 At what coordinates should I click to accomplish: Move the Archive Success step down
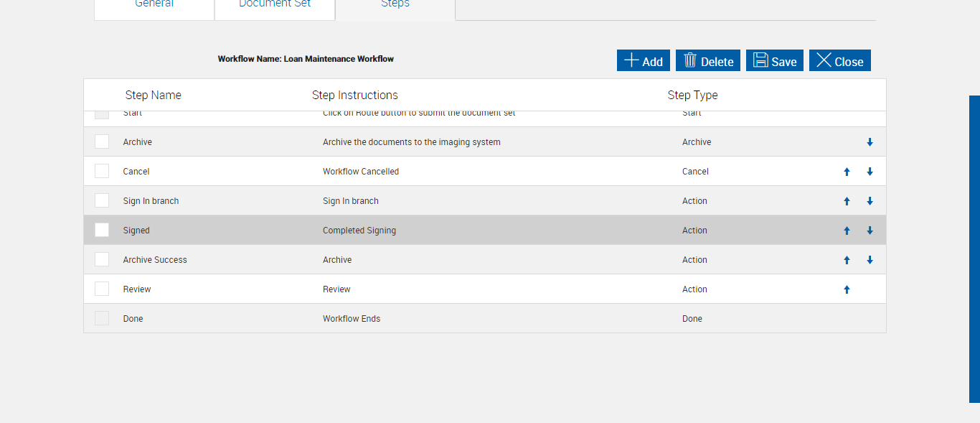pos(870,260)
